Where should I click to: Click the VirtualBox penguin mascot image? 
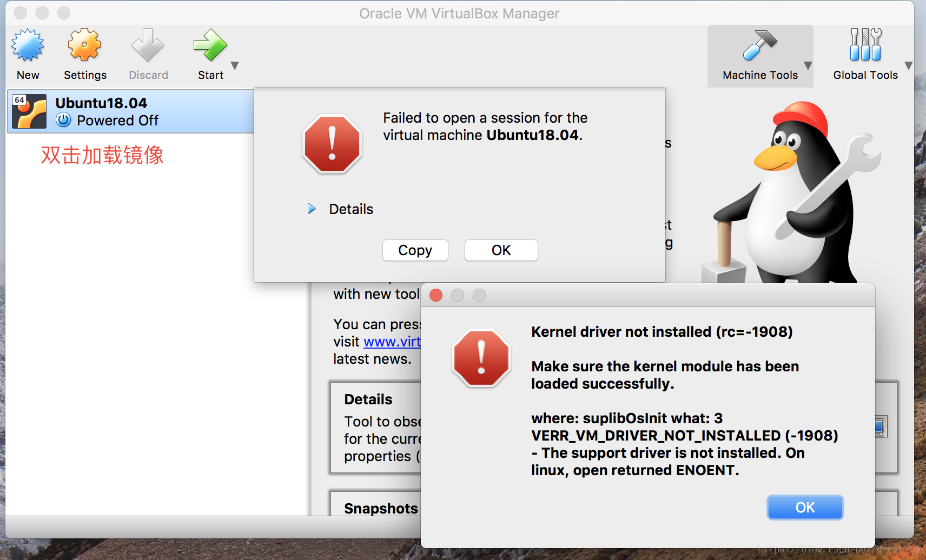click(x=792, y=192)
